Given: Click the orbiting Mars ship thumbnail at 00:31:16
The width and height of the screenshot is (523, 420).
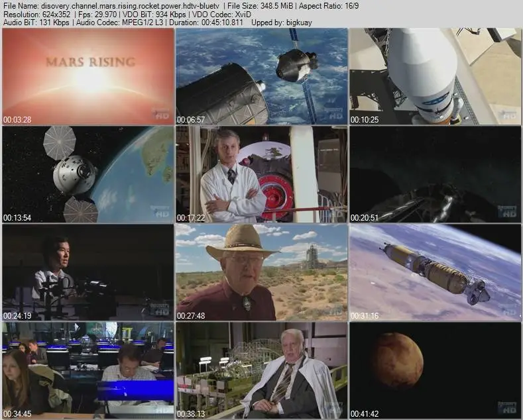Looking at the screenshot, I should click(x=435, y=272).
